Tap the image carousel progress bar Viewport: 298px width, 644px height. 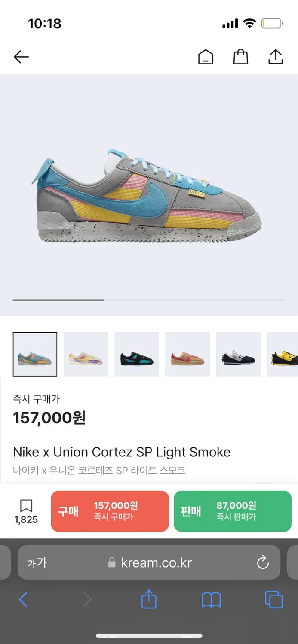pos(149,300)
